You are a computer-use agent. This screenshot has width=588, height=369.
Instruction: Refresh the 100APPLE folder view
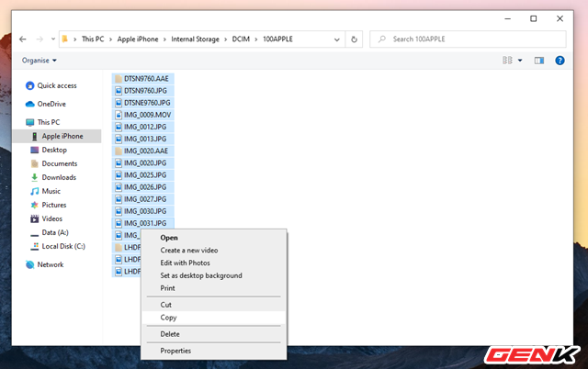[x=355, y=40]
